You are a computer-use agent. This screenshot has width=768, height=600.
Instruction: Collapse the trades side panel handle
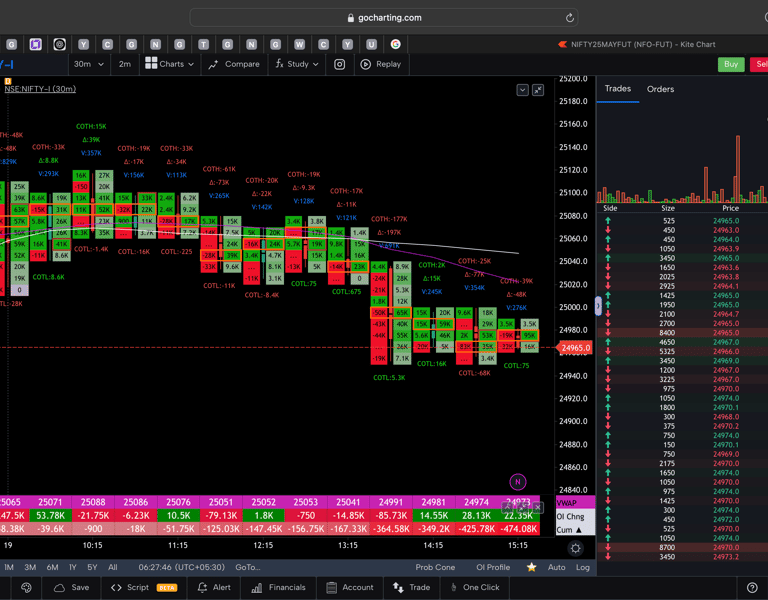pos(598,306)
